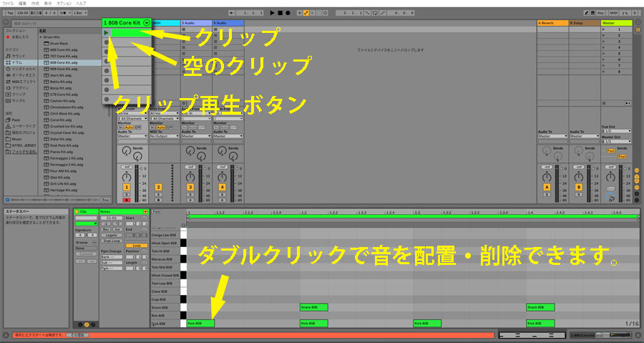Toggle track 1 activator button
644x343 pixels.
click(x=126, y=188)
